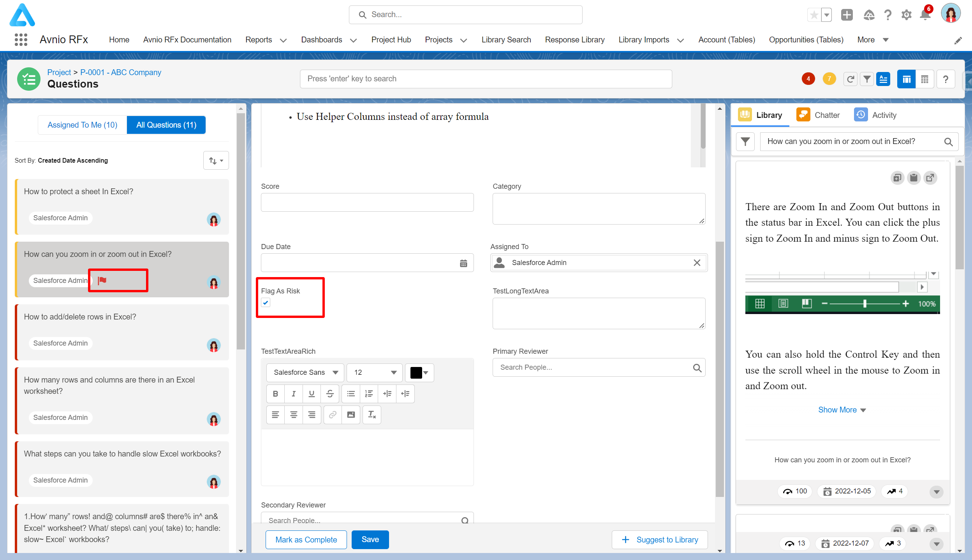Open the More navigation dropdown
This screenshot has width=972, height=560.
873,40
